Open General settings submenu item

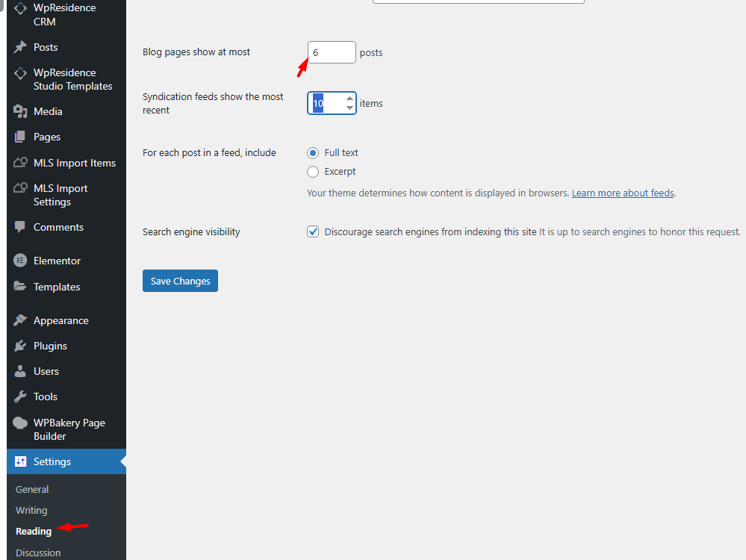coord(32,490)
